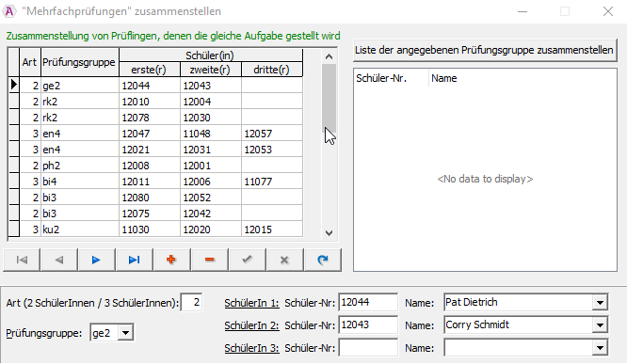Select the ph2 Prüfungsgruppe cell
The image size is (627, 364).
[80, 166]
